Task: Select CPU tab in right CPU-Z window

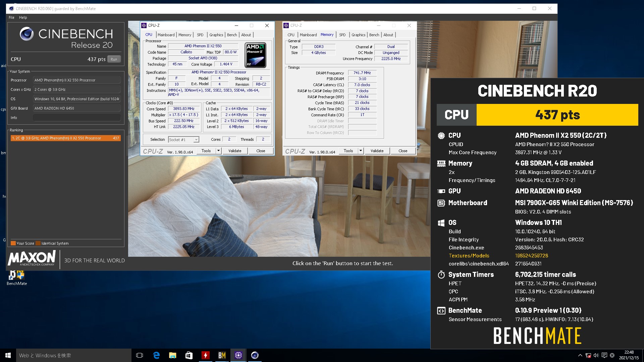Action: click(x=291, y=35)
